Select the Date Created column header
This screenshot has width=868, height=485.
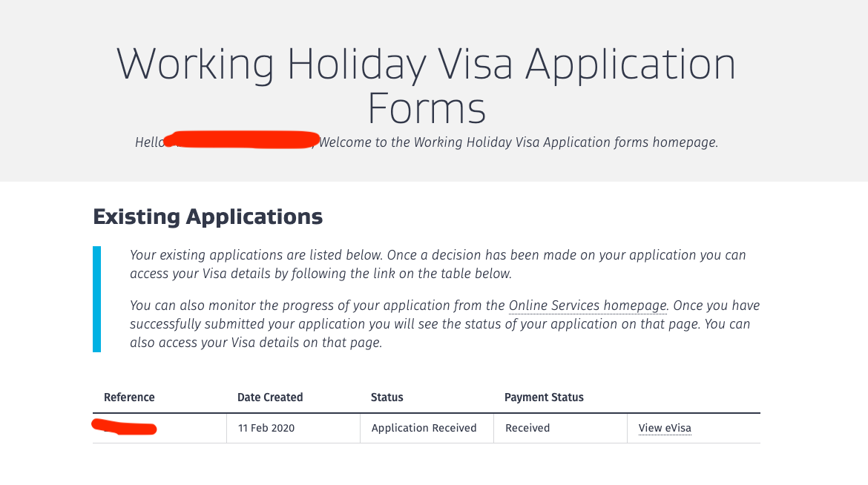pos(270,397)
